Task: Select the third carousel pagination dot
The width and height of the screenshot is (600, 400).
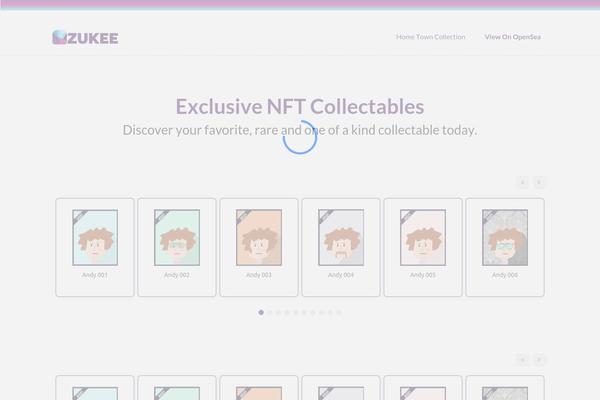Action: click(x=278, y=312)
